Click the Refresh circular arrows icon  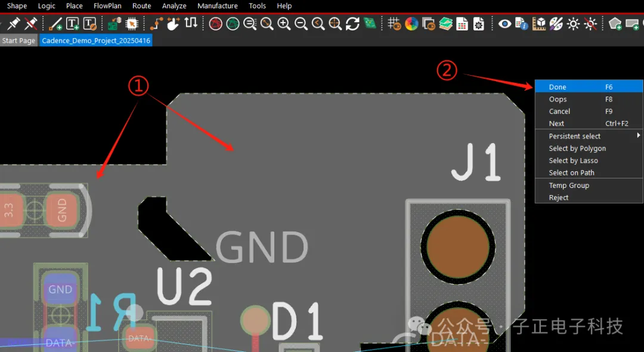click(x=352, y=24)
